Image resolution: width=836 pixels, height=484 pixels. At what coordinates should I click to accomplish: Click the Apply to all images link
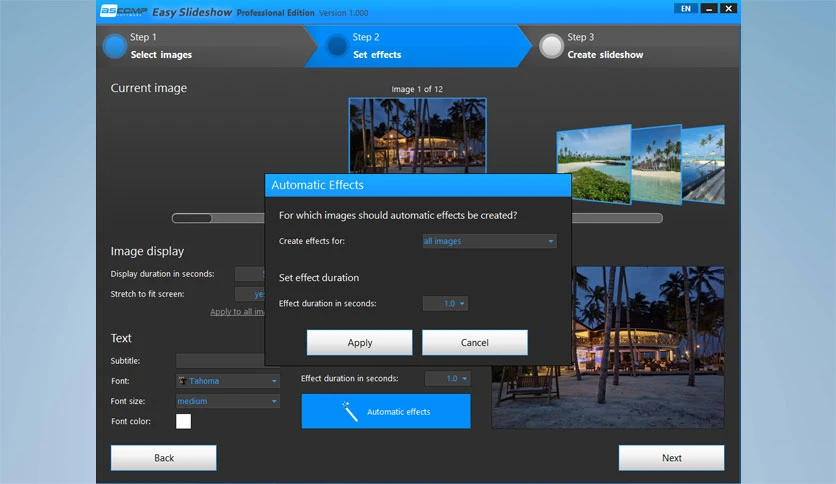click(x=237, y=312)
